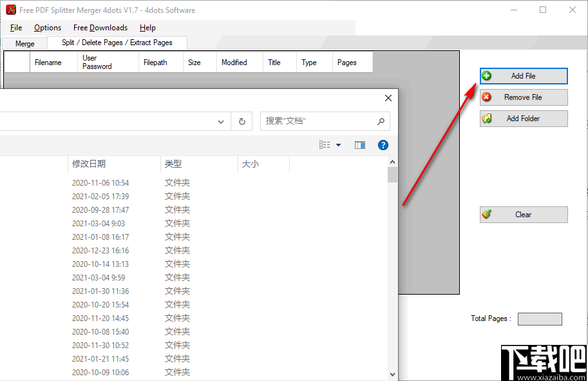Image resolution: width=588 pixels, height=381 pixels.
Task: Switch to the Merge tab
Action: (x=24, y=43)
